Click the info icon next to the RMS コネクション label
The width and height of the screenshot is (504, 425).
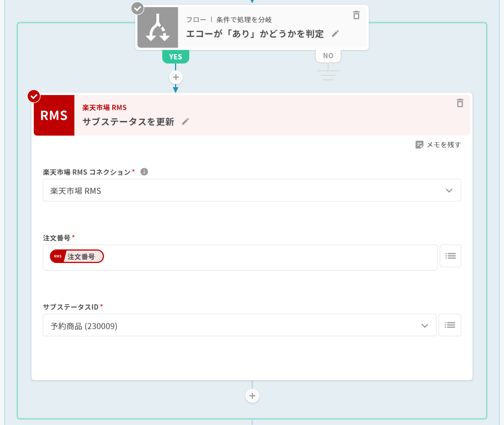coord(144,172)
